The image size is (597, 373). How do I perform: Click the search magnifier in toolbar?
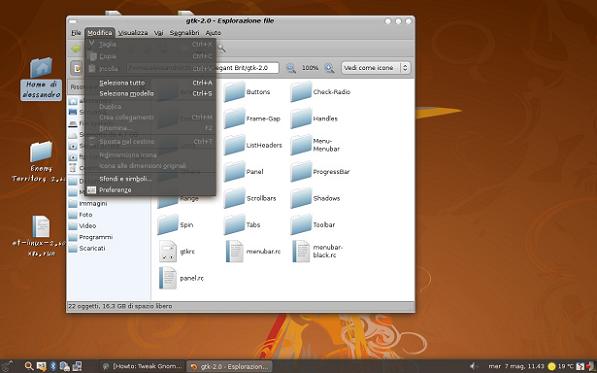(221, 49)
